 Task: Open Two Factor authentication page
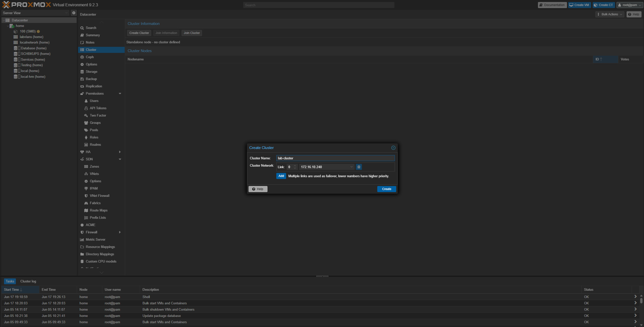point(98,116)
